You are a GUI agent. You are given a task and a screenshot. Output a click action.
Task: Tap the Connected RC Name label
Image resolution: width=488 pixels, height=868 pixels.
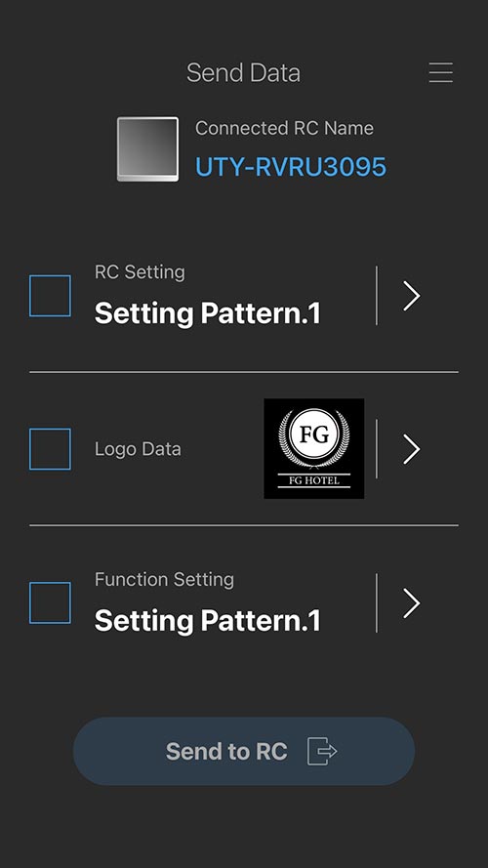(284, 128)
